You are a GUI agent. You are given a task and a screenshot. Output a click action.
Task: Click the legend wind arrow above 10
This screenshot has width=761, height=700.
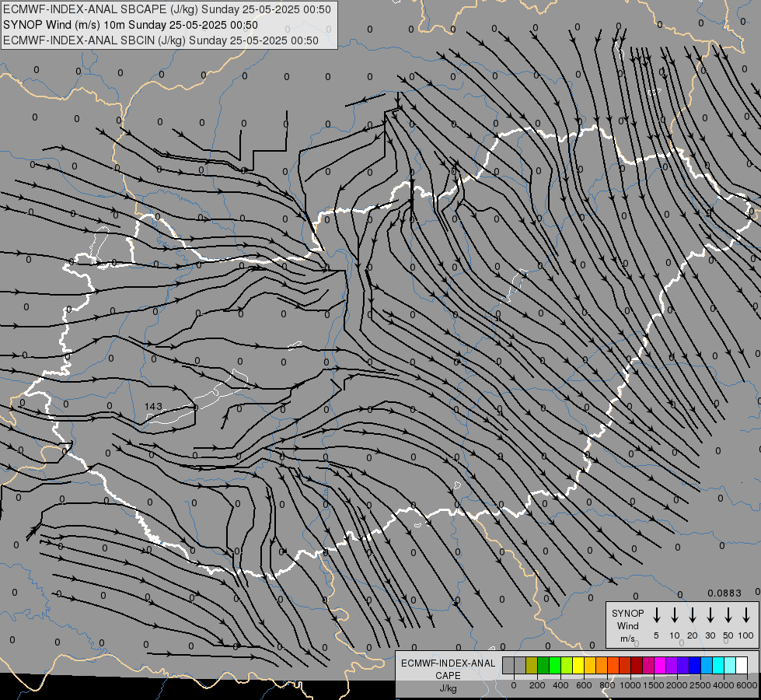[x=674, y=615]
